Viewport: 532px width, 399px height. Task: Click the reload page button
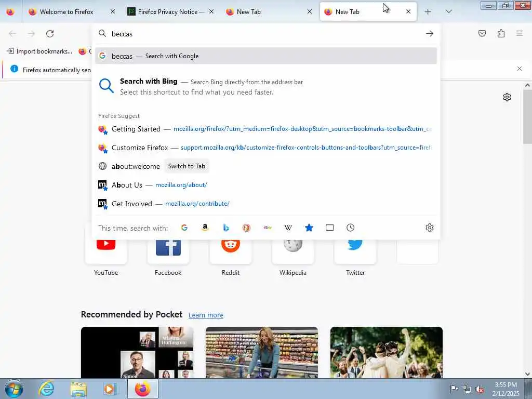click(x=50, y=34)
